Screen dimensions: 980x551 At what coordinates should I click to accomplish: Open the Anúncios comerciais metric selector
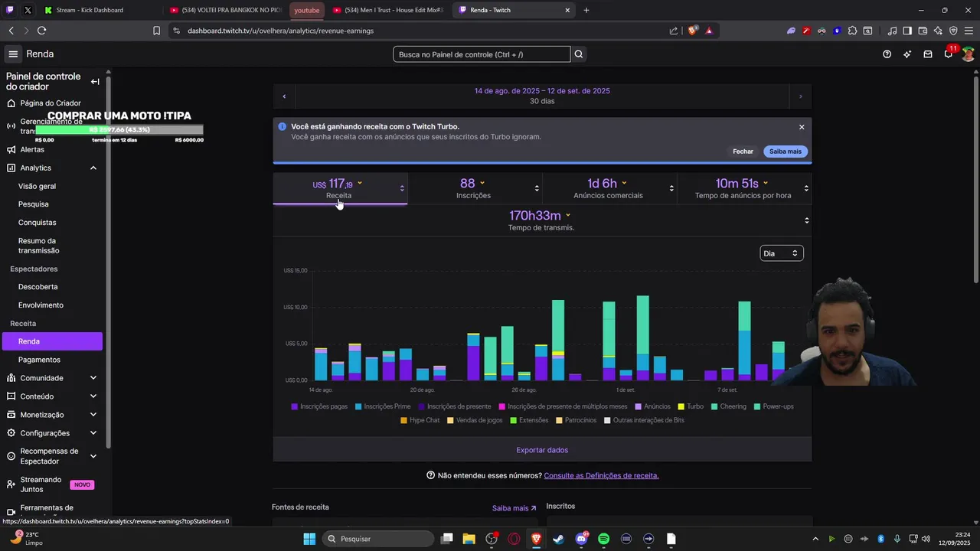click(609, 188)
